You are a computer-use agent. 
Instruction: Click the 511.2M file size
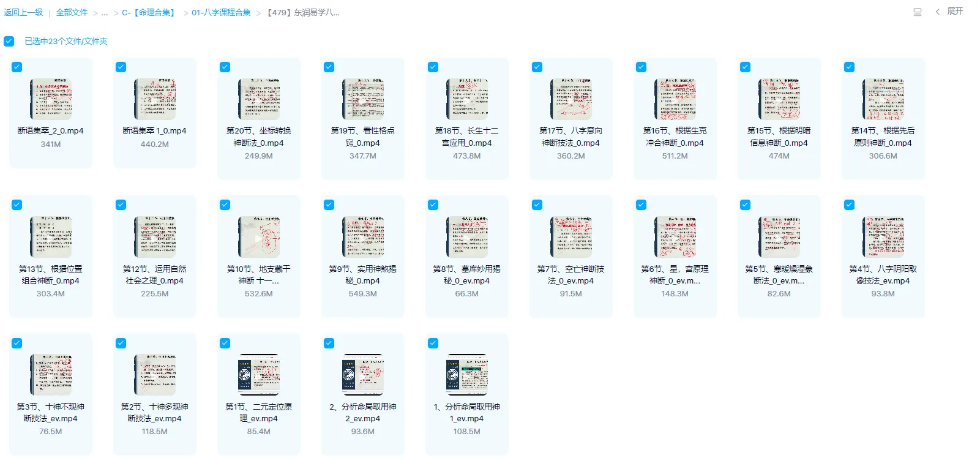point(675,156)
